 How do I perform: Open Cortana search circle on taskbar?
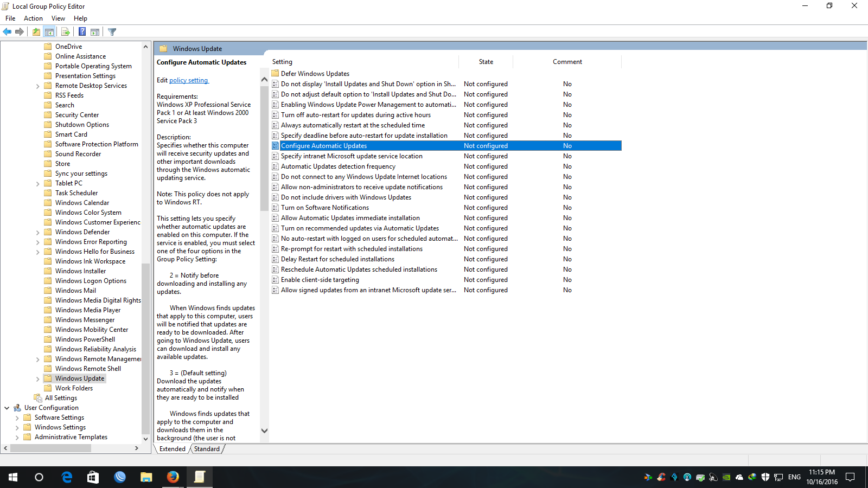(x=39, y=477)
